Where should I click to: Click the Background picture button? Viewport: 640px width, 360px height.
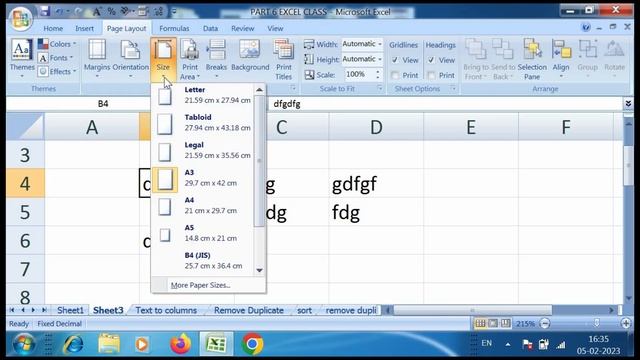tap(250, 56)
